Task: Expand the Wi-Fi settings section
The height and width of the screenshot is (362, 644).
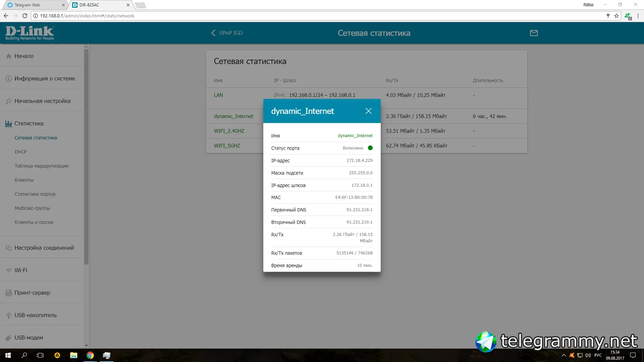Action: coord(21,270)
